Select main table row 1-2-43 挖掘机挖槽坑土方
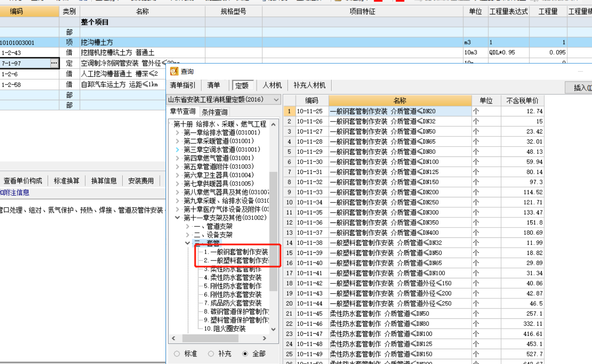The width and height of the screenshot is (592, 364). pos(296,53)
